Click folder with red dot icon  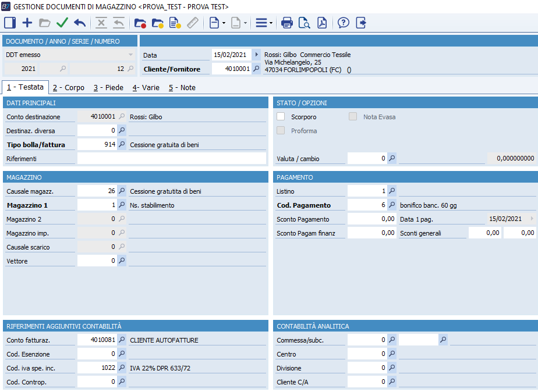140,23
